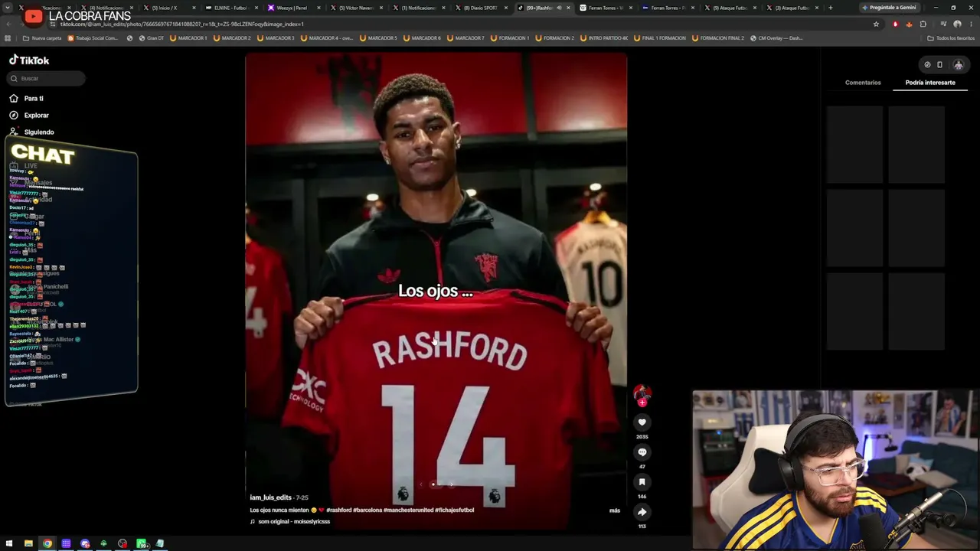Click the #rashford hashtag
Image resolution: width=980 pixels, height=551 pixels.
338,510
